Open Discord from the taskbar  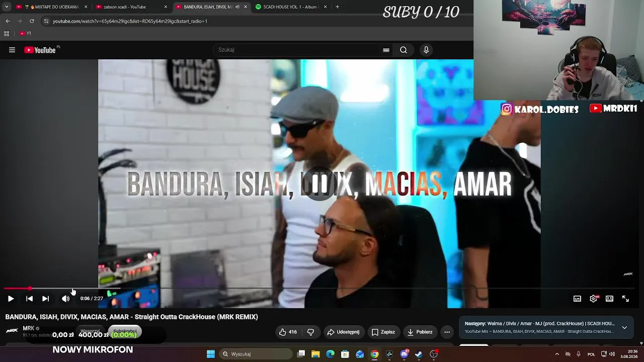(404, 354)
